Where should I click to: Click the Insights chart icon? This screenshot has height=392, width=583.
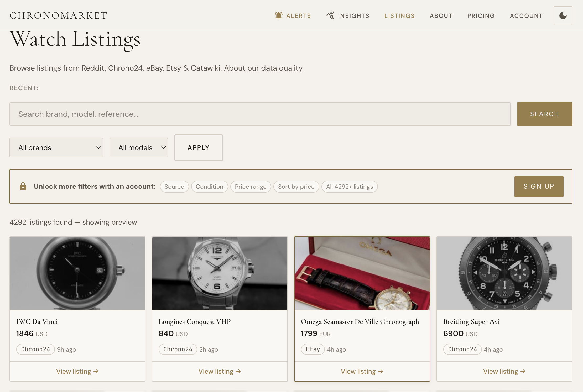330,15
